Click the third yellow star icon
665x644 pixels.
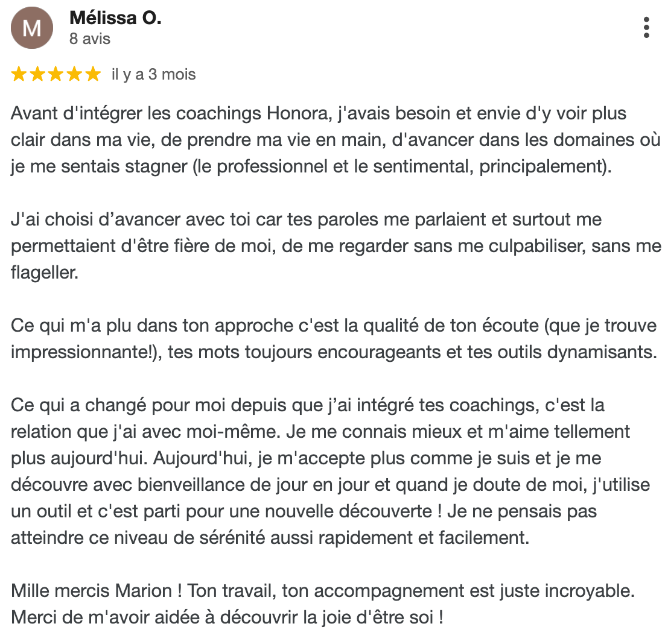point(57,74)
